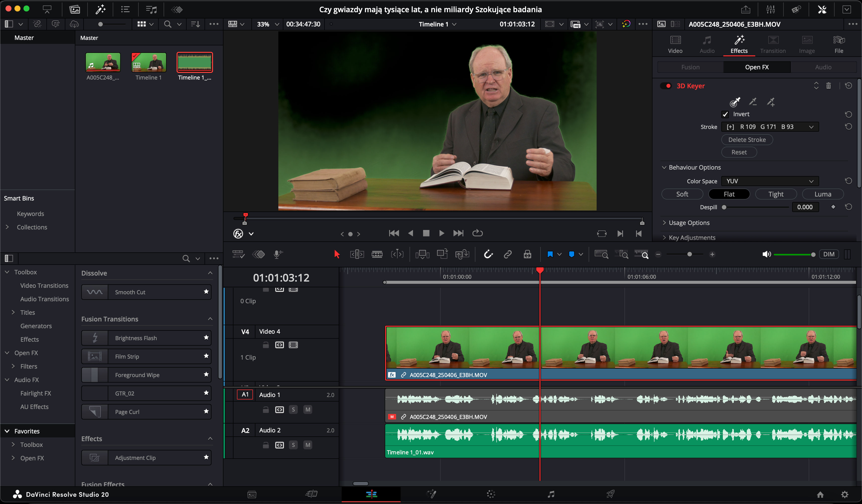Viewport: 862px width, 504px height.
Task: Select Video Transitions in Toolbox
Action: coord(44,286)
